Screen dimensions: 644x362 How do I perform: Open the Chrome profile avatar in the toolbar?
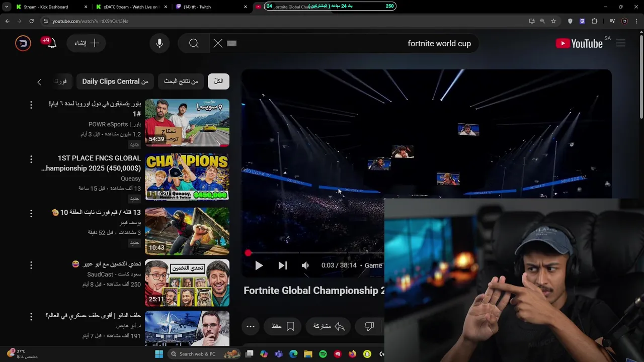pyautogui.click(x=624, y=21)
